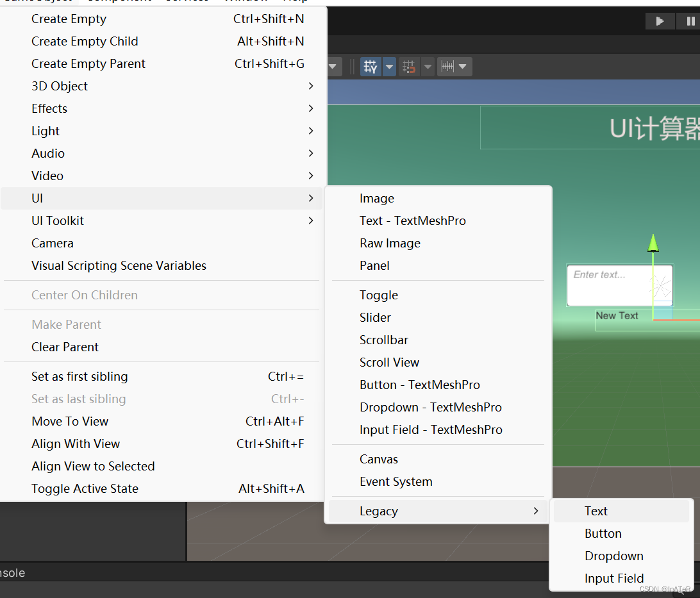This screenshot has width=700, height=598.
Task: Select Text - TextMeshPro from UI submenu
Action: (413, 220)
